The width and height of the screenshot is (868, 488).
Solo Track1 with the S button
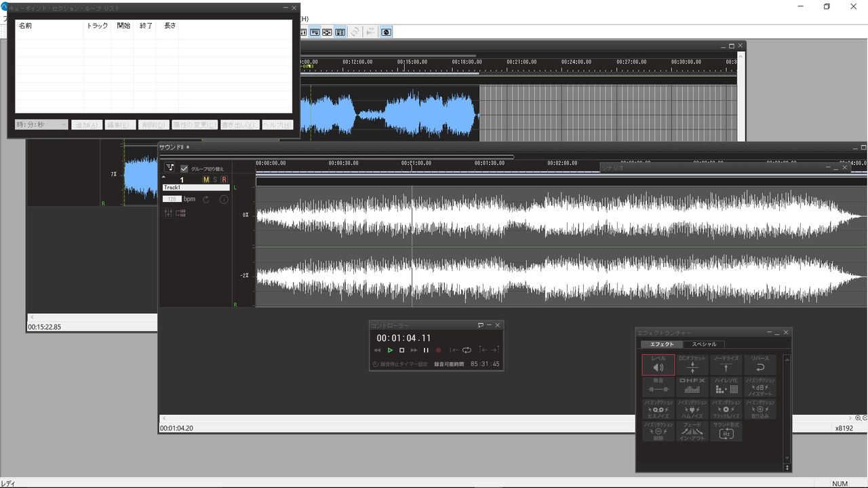[215, 180]
